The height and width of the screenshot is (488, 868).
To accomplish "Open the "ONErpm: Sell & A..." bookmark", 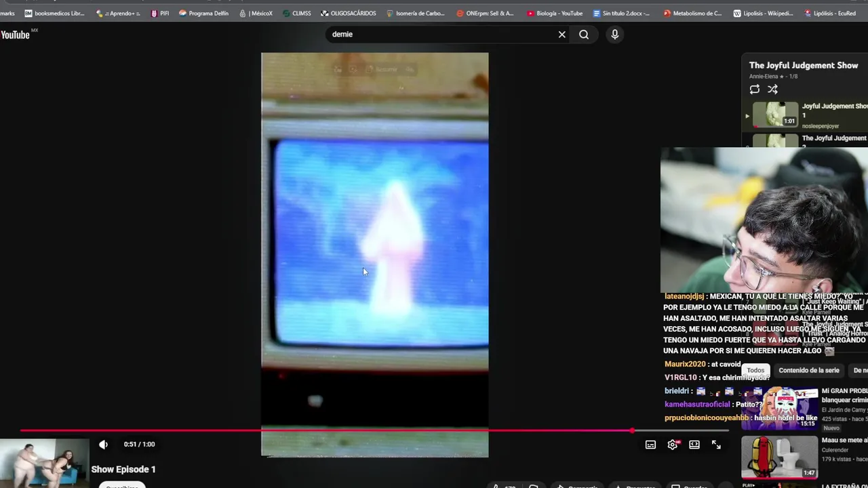I will pyautogui.click(x=485, y=13).
